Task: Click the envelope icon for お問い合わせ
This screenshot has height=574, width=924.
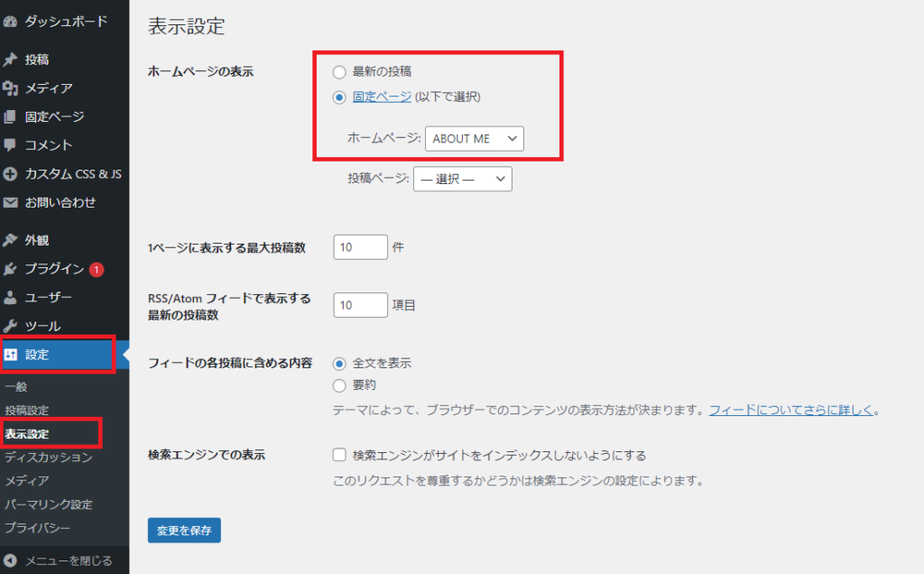Action: pos(11,202)
